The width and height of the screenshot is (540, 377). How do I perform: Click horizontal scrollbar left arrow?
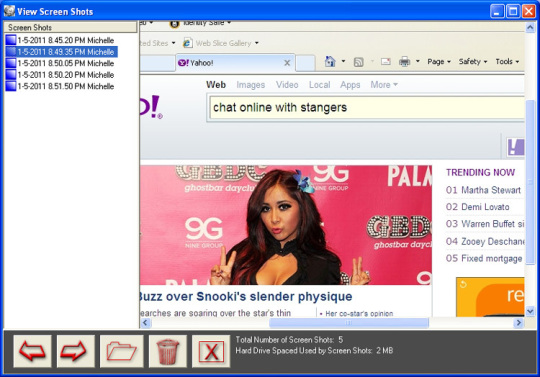coord(145,323)
